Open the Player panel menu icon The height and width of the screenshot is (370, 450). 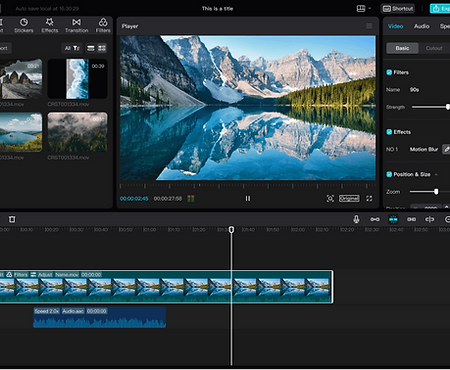pos(369,26)
